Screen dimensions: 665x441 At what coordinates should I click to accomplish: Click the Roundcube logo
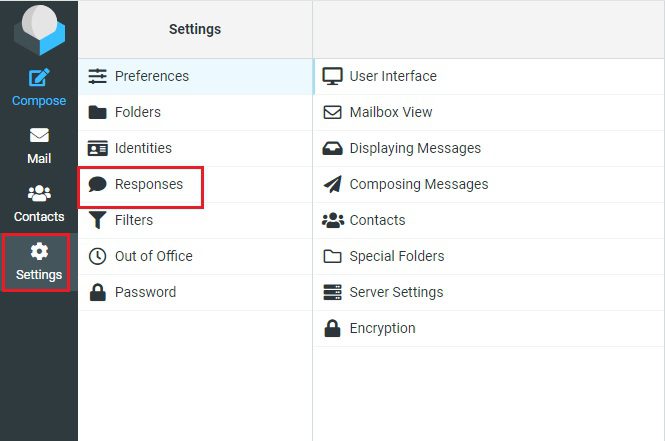click(39, 30)
